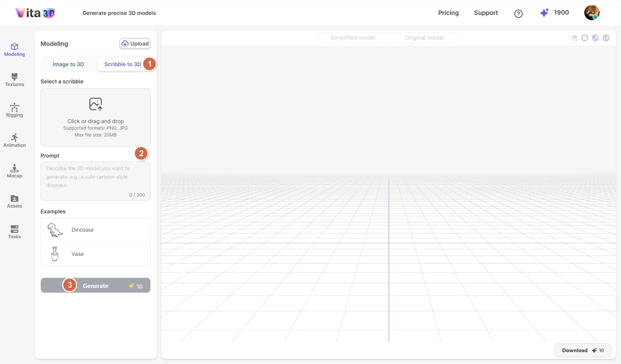
Task: Open the Pricing page
Action: coord(448,13)
